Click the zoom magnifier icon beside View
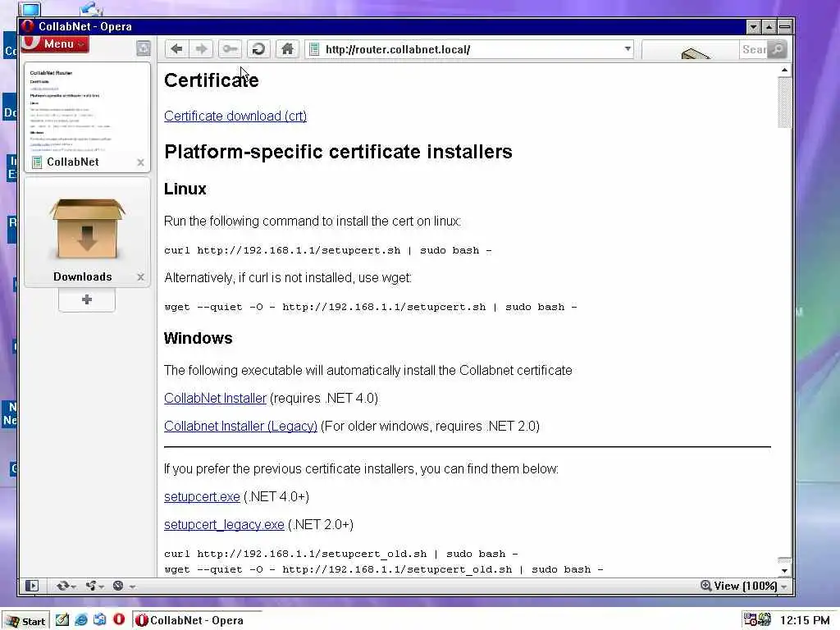Image resolution: width=840 pixels, height=630 pixels. pyautogui.click(x=705, y=586)
